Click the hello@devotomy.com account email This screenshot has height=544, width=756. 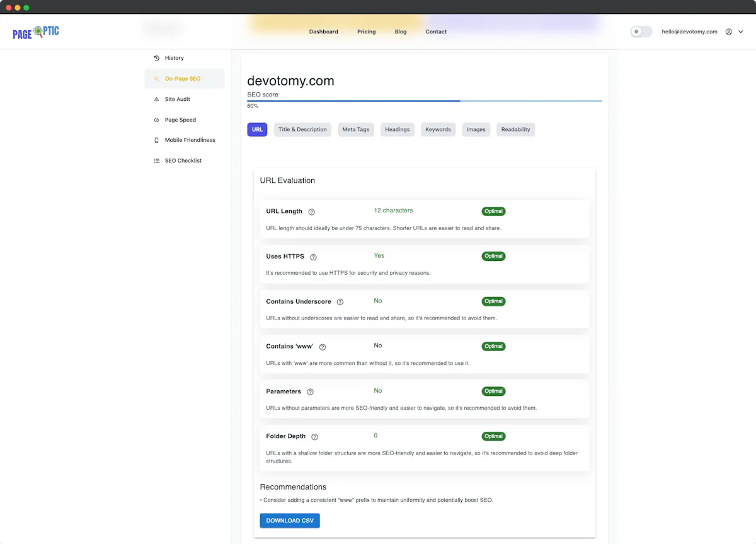tap(689, 32)
